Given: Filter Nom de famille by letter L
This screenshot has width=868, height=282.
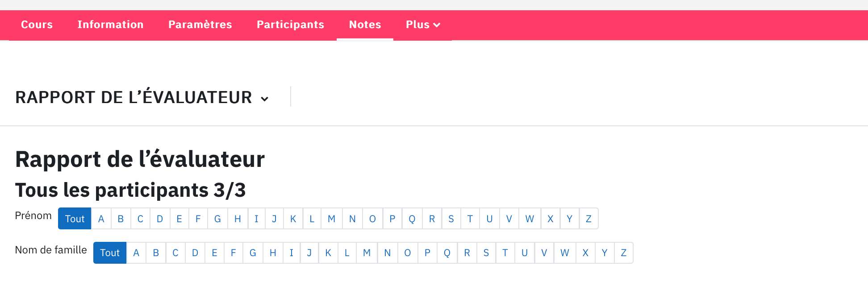Looking at the screenshot, I should click(x=347, y=253).
